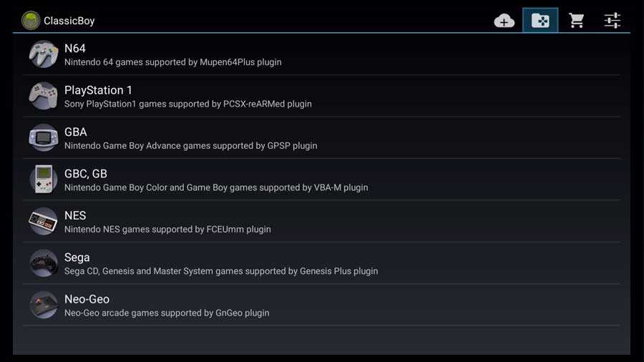Screen dimensions: 644x362
Task: Select the game folder icon
Action: [540, 21]
